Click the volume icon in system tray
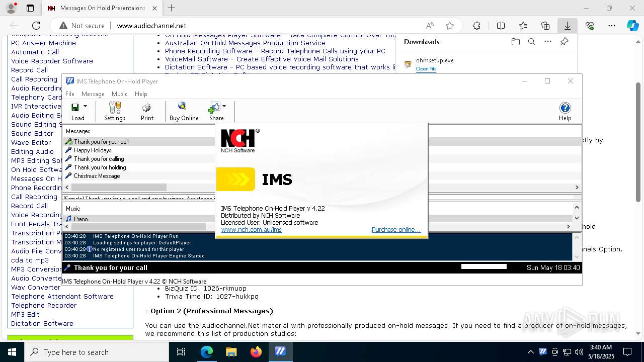Screen dimensions: 644x362 coord(579,352)
